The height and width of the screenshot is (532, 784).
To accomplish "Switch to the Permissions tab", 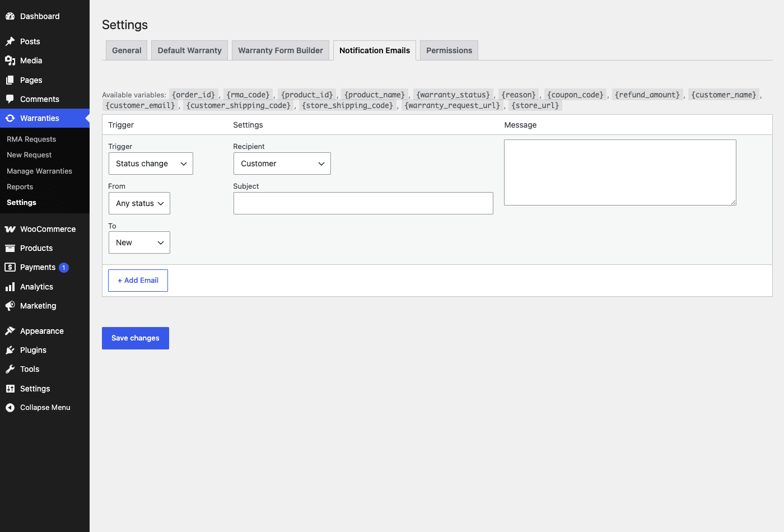I will tap(449, 50).
